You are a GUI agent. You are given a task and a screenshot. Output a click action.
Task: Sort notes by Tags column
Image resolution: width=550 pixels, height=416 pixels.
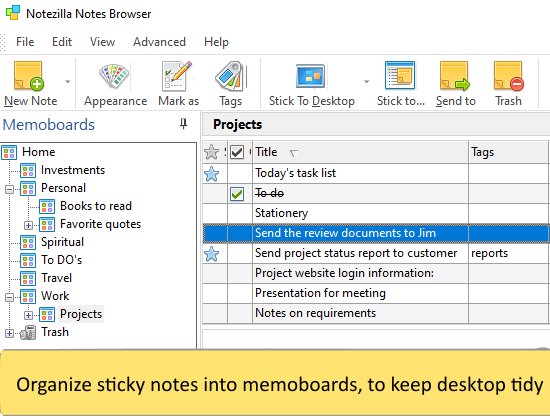[x=508, y=152]
